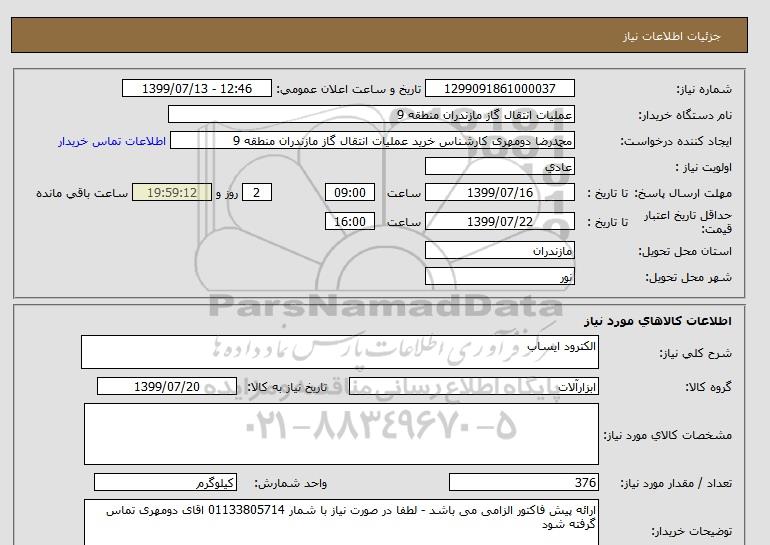Click the validity time field 16:00
This screenshot has height=545, width=770.
point(350,221)
